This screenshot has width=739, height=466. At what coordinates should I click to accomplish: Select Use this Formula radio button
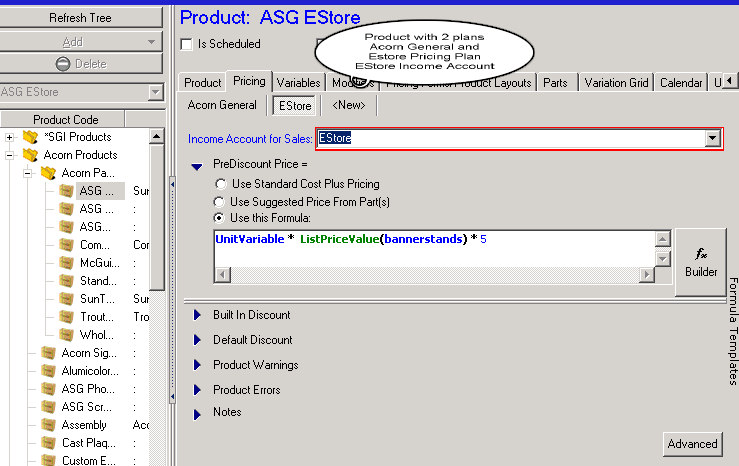(x=219, y=218)
